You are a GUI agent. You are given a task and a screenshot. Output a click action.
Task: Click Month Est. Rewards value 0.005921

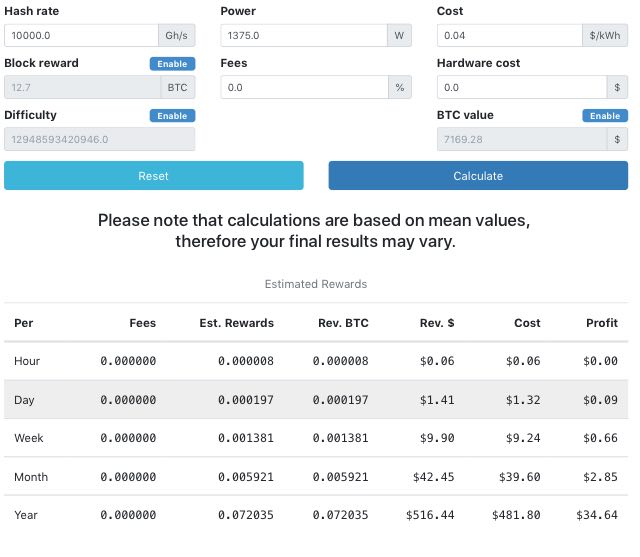[246, 477]
